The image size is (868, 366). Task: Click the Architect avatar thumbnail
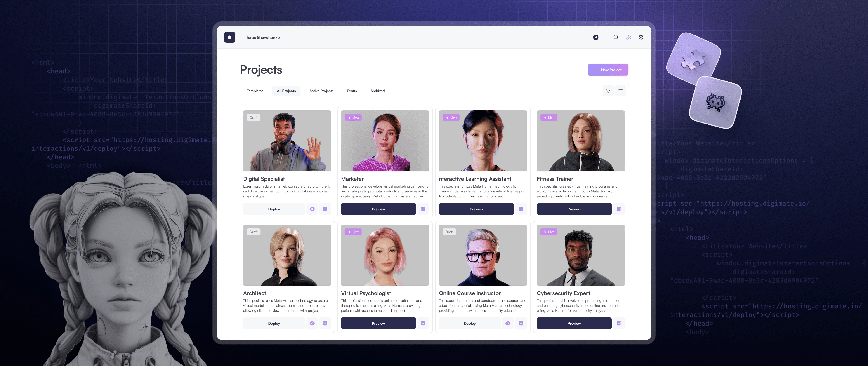click(287, 255)
